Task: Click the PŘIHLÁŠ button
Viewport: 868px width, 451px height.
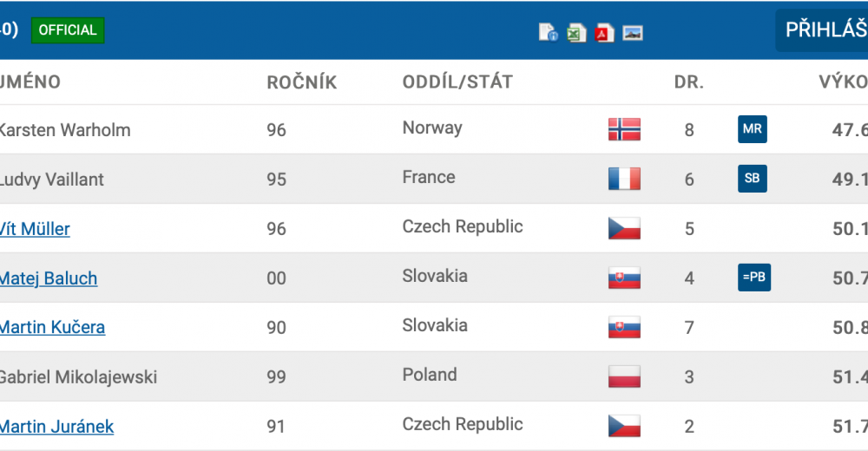Action: 821,29
